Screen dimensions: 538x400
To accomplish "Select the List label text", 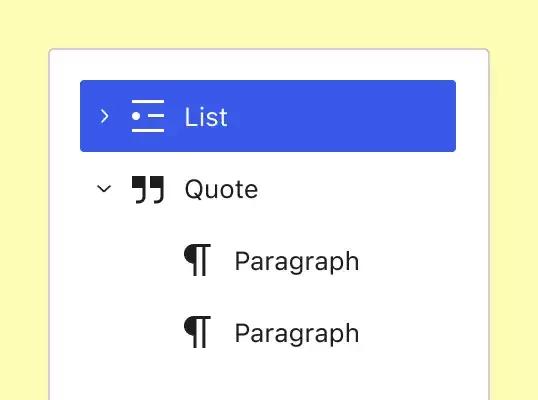I will [206, 117].
